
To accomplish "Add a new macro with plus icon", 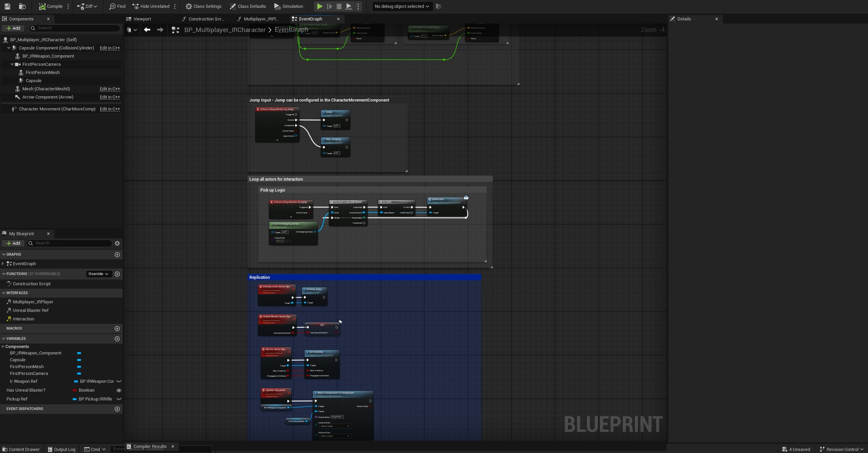I will pyautogui.click(x=117, y=329).
